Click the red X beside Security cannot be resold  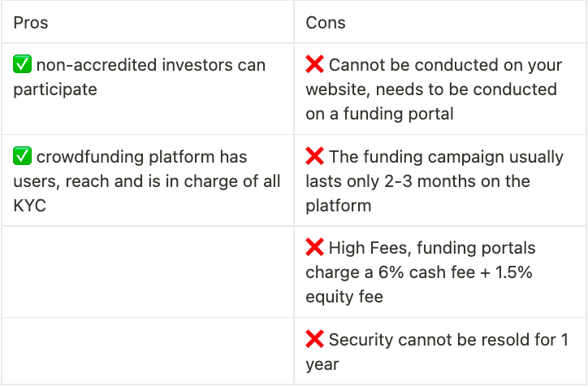coord(314,339)
